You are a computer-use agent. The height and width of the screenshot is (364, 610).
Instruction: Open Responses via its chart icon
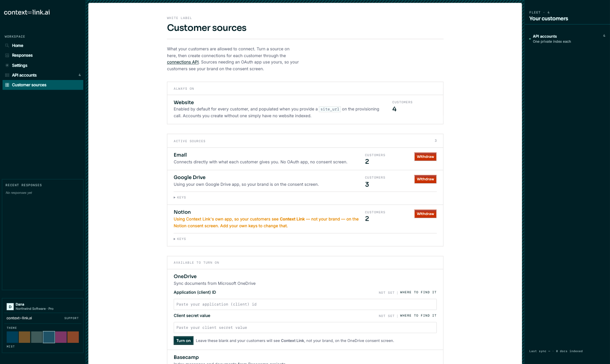(7, 55)
